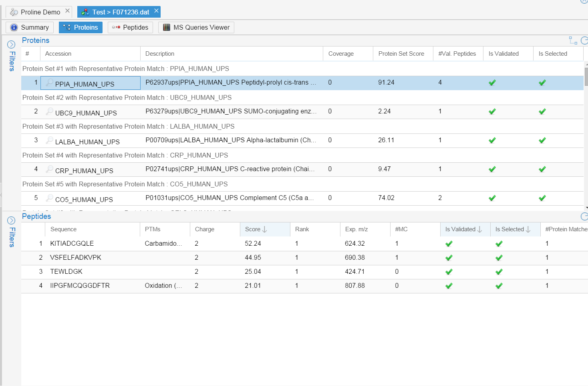Sort proteins by Protein Set Score header
Viewport: 588px width, 386px height.
click(x=401, y=54)
